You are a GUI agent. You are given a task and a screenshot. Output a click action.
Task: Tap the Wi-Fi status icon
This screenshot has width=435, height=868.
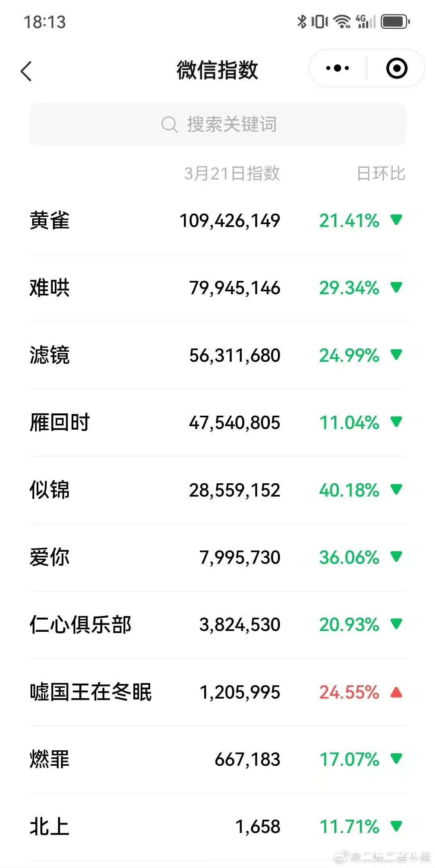342,21
